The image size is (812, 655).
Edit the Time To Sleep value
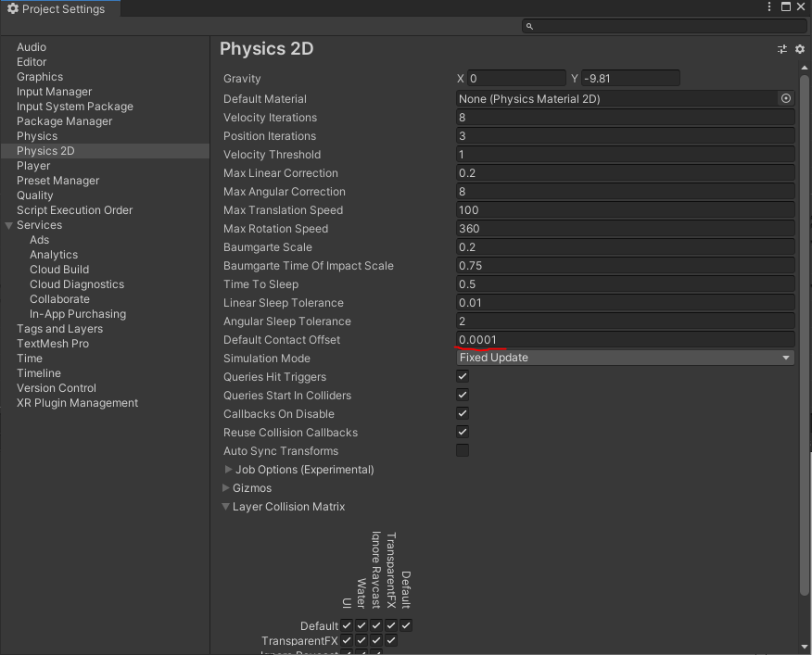[x=625, y=284]
